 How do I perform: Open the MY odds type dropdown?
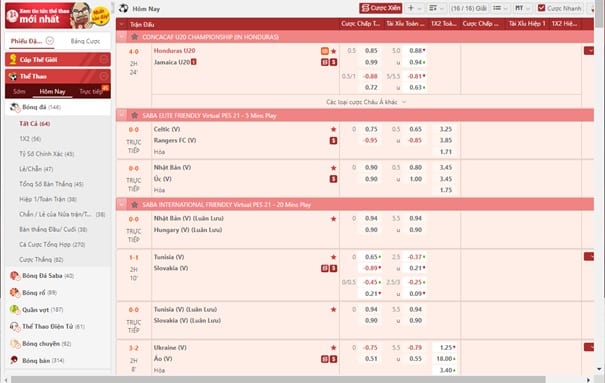[x=522, y=8]
